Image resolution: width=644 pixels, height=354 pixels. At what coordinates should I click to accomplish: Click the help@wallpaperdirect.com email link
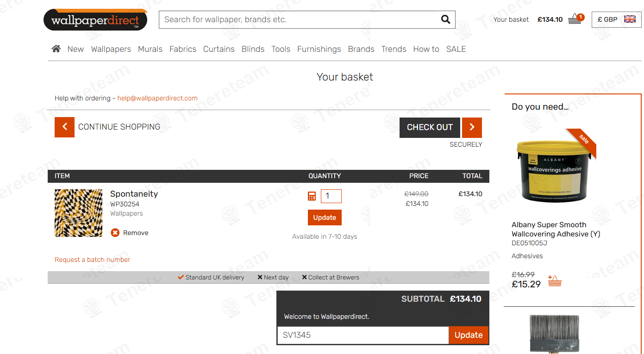pyautogui.click(x=157, y=98)
